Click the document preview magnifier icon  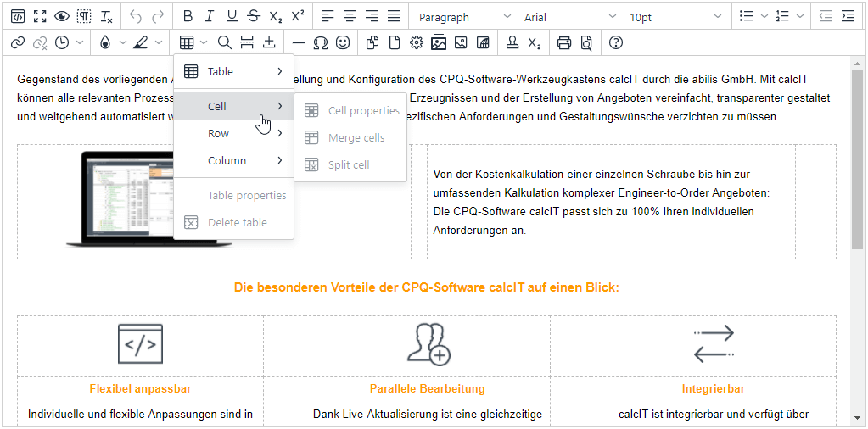point(586,42)
